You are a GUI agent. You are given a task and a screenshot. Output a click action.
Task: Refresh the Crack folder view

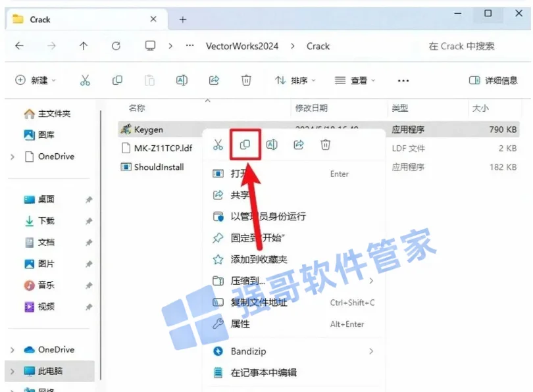[x=116, y=45]
